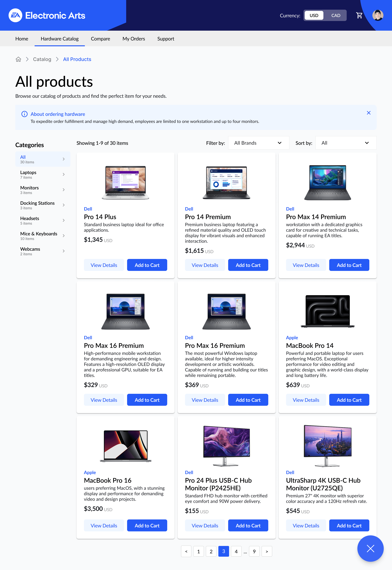The image size is (392, 570).
Task: Close the floating chat button
Action: point(370,548)
